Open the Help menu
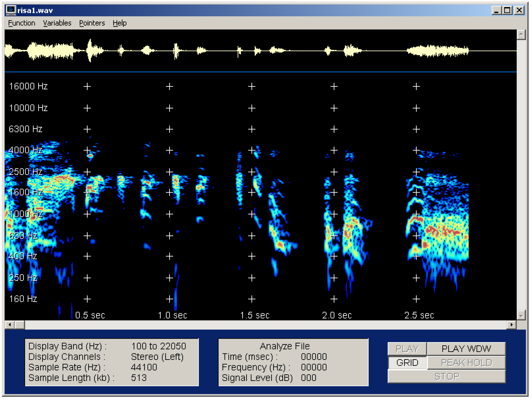The width and height of the screenshot is (532, 400). (119, 23)
